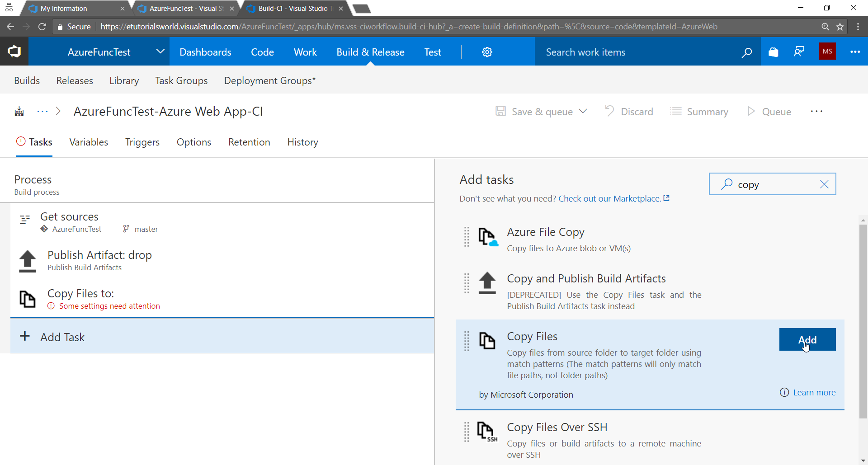Grab the drag handle of Copy Files Over SSH

coord(467,432)
